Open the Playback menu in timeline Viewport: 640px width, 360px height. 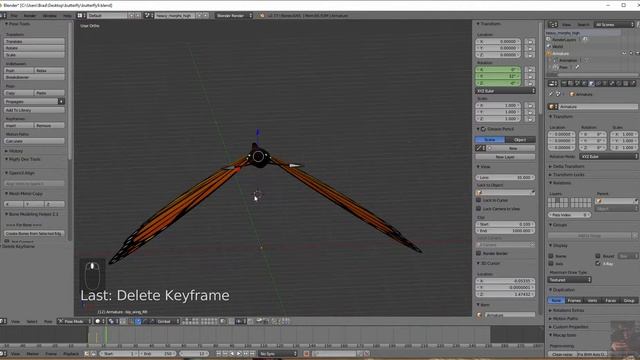71,353
